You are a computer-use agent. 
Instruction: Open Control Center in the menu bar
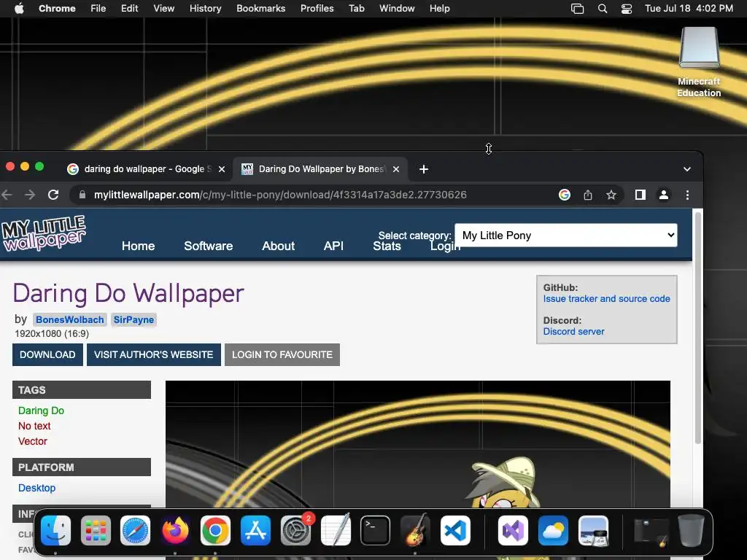click(x=627, y=9)
